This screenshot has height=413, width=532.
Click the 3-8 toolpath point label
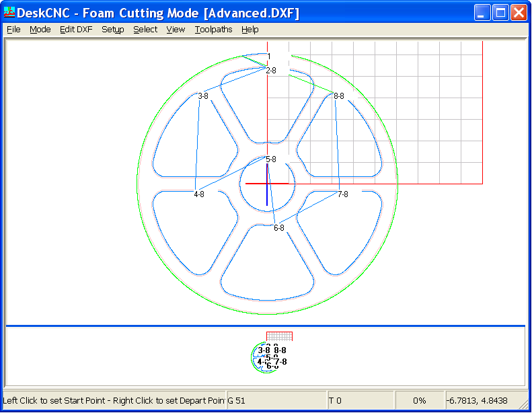click(203, 96)
